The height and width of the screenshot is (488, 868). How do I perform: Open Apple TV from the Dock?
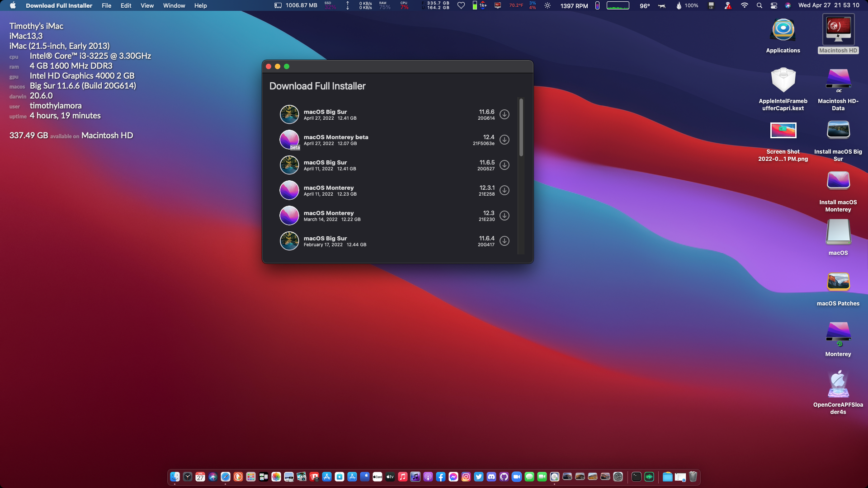click(390, 477)
